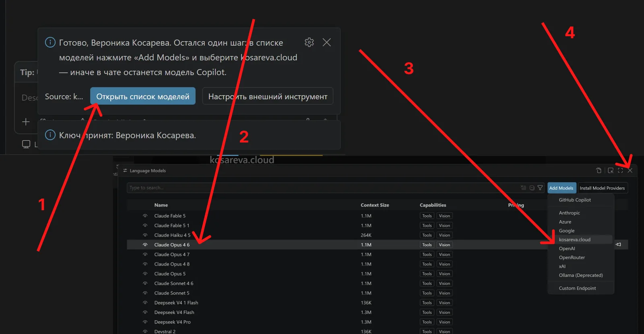This screenshot has width=644, height=334.
Task: Click the Vision badge in Deepseek V4 Flash row
Action: (x=444, y=312)
